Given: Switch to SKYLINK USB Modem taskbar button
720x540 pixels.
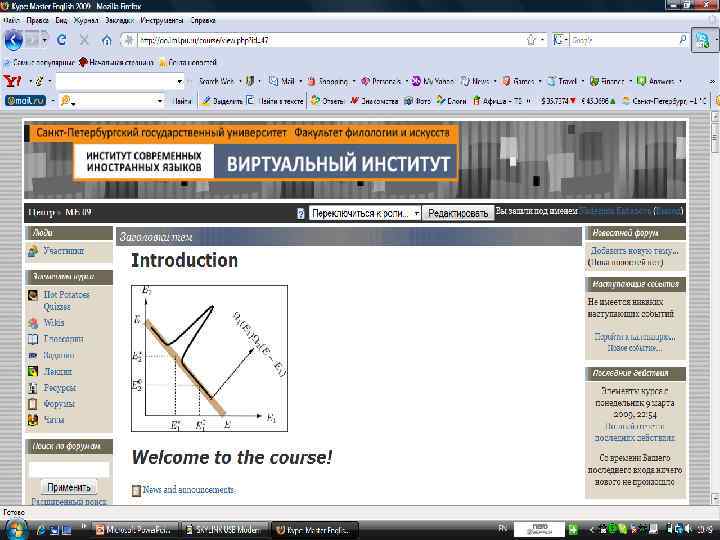Looking at the screenshot, I should click(x=225, y=529).
